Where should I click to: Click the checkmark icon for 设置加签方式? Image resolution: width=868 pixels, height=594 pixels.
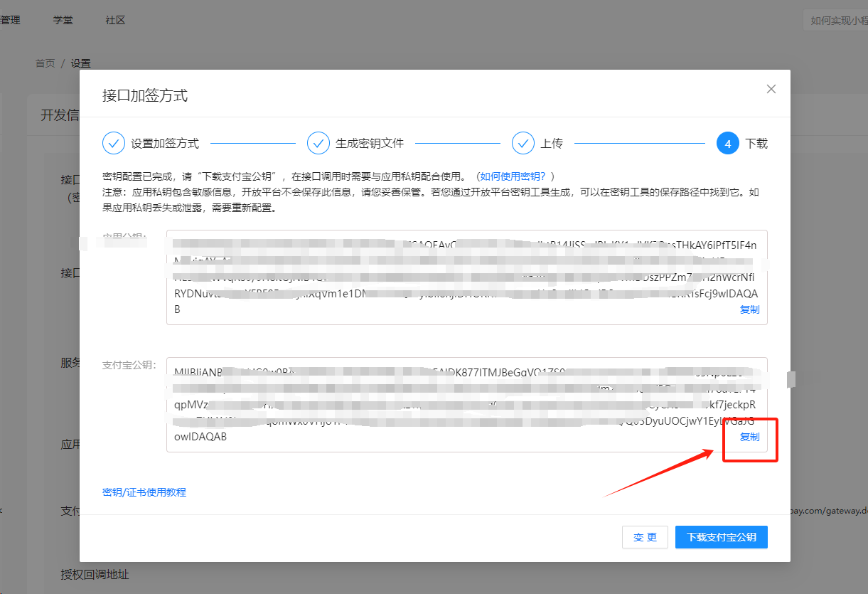pos(114,143)
